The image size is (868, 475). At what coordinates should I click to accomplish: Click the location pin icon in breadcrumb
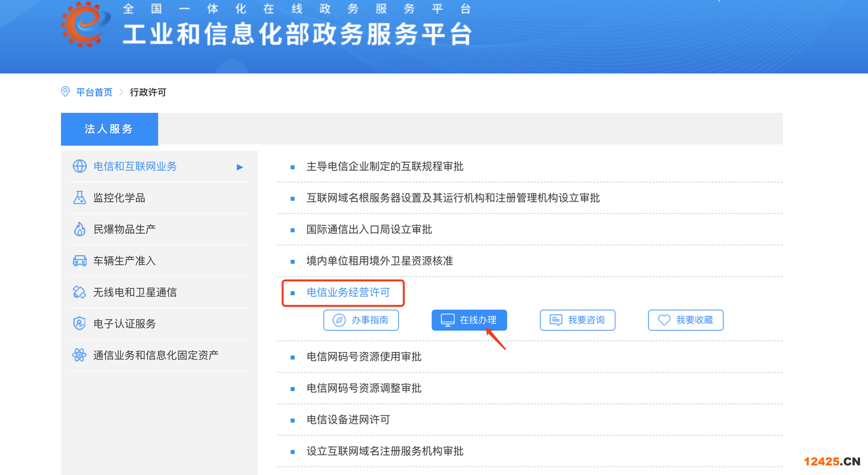[x=66, y=92]
